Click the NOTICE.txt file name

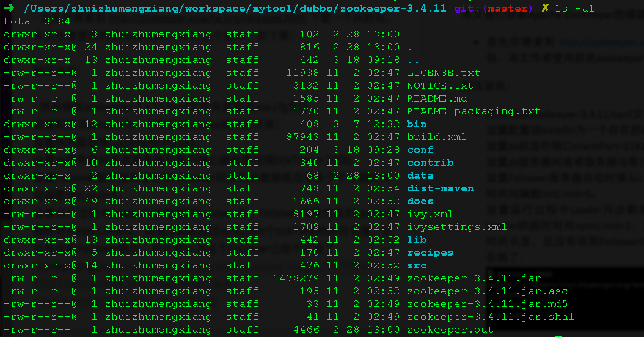click(x=441, y=86)
